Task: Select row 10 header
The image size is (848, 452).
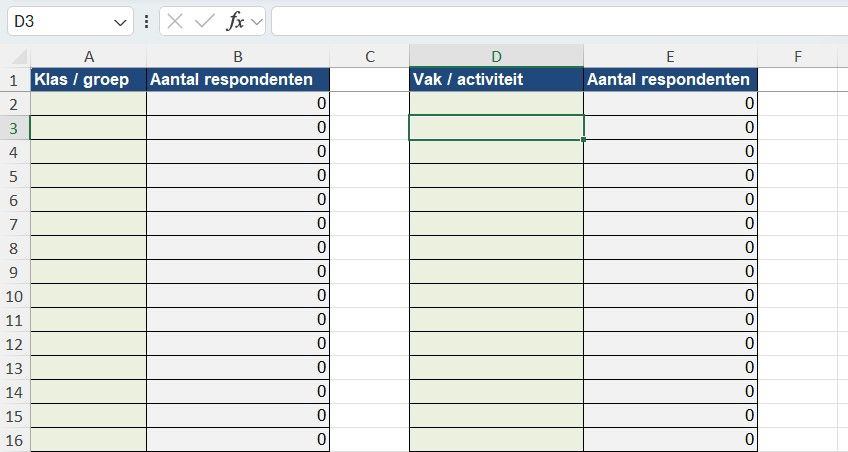Action: tap(15, 296)
